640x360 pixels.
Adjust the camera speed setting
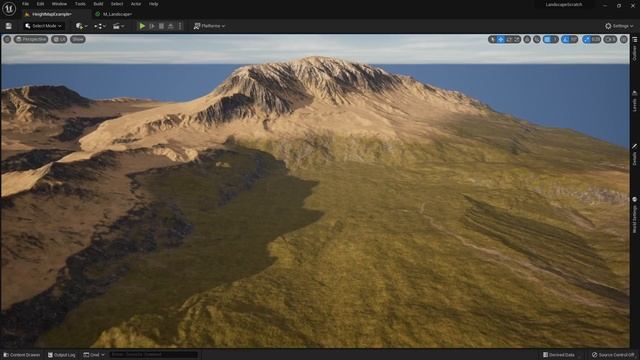610,39
